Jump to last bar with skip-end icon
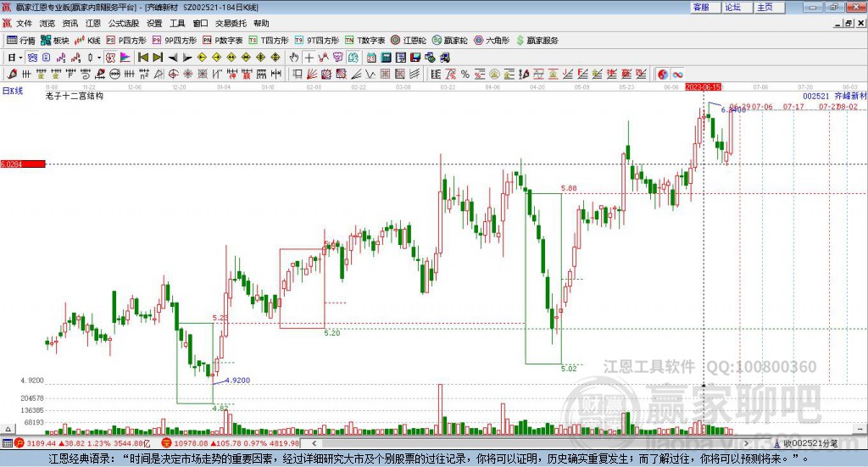The image size is (868, 467). 158,58
